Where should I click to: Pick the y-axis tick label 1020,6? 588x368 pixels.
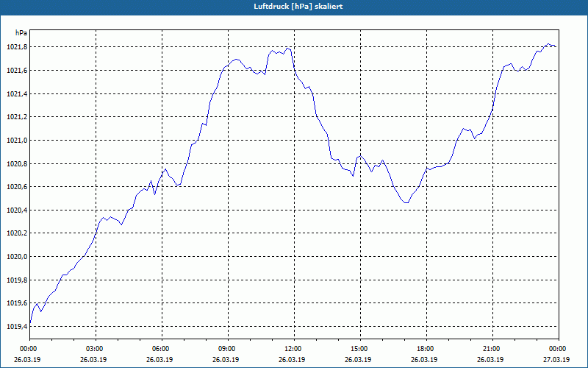point(17,187)
